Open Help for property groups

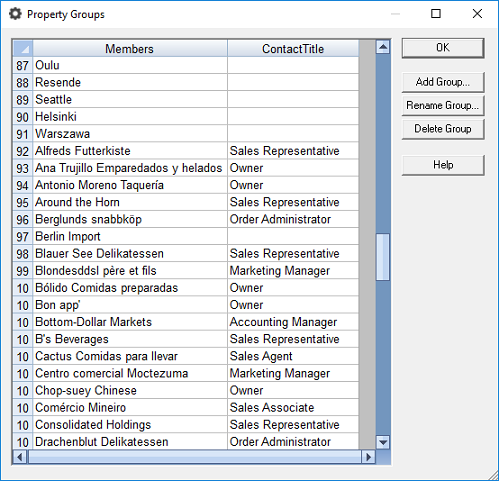pos(443,165)
